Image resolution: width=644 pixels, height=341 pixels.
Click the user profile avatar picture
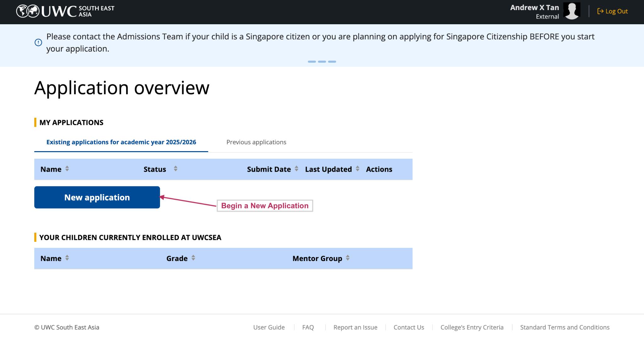[572, 11]
